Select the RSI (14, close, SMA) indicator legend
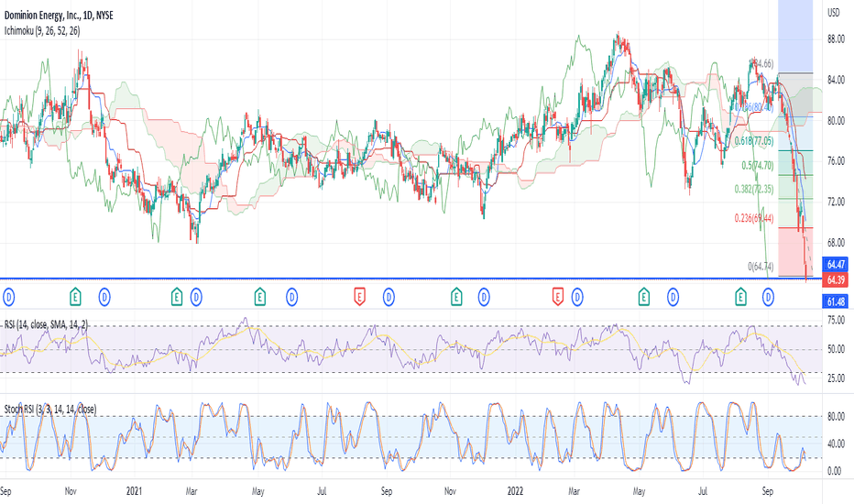This screenshot has height=504, width=854. point(46,325)
